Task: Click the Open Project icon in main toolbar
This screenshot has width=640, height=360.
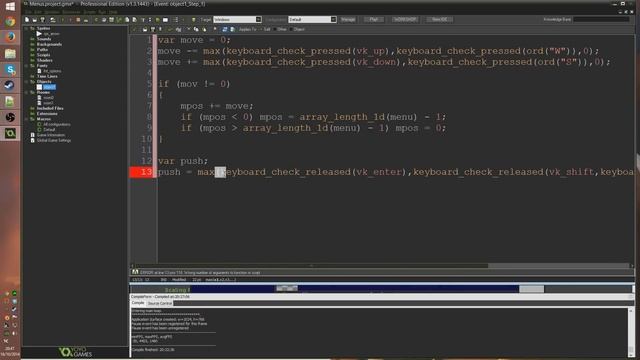Action: coord(35,20)
